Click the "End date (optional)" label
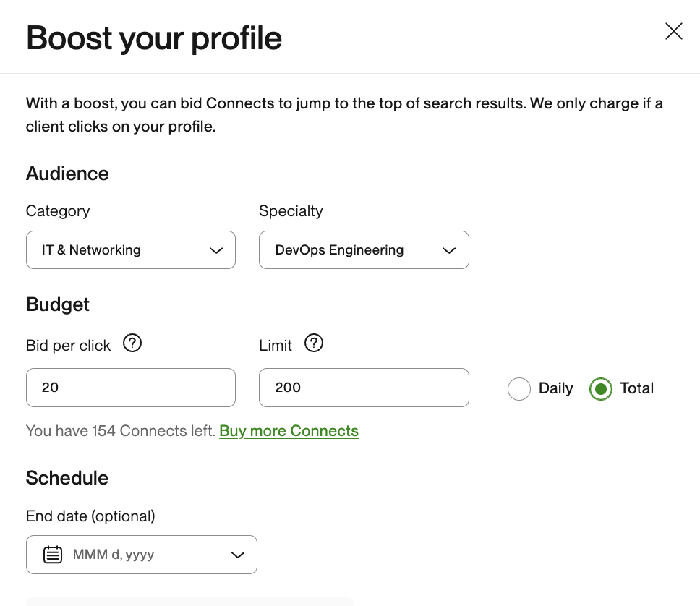 click(90, 516)
